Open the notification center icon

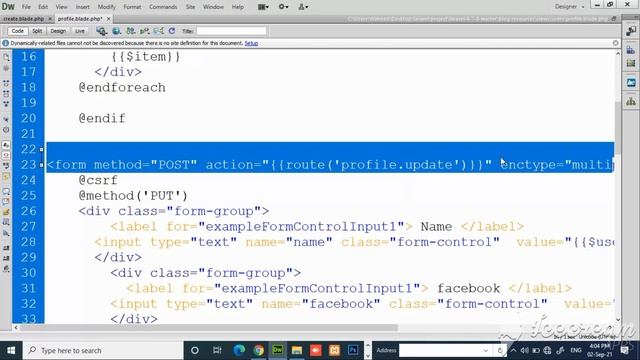(624, 351)
